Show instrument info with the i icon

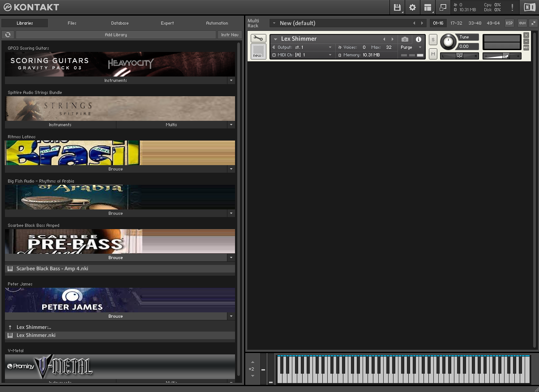(419, 39)
